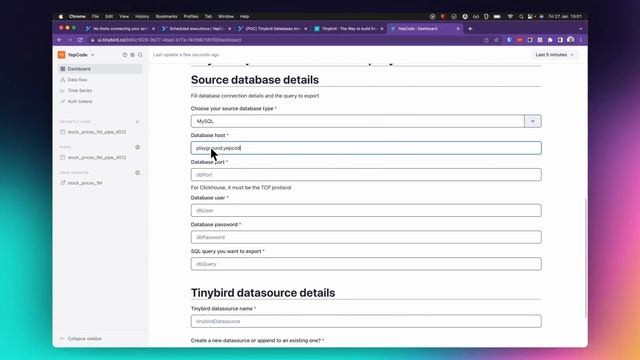Click the browser address bar URL
This screenshot has height=360, width=640.
169,40
